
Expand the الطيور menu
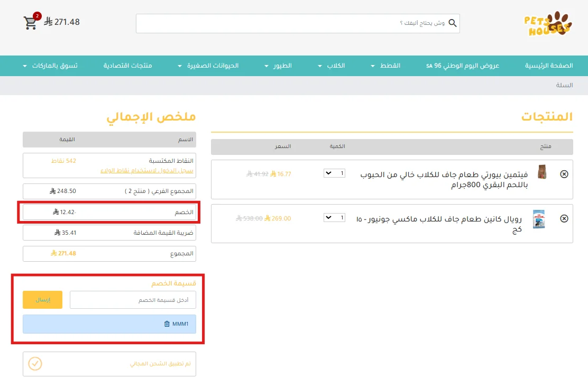(x=278, y=66)
